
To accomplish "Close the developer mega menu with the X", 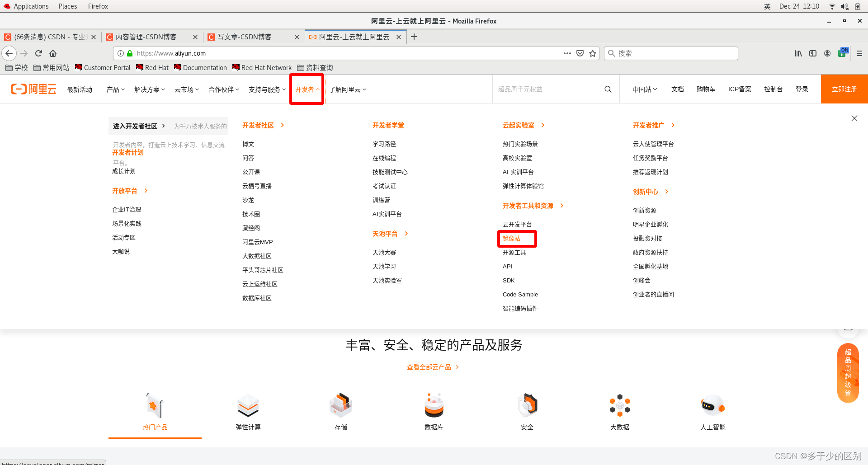I will pos(854,118).
